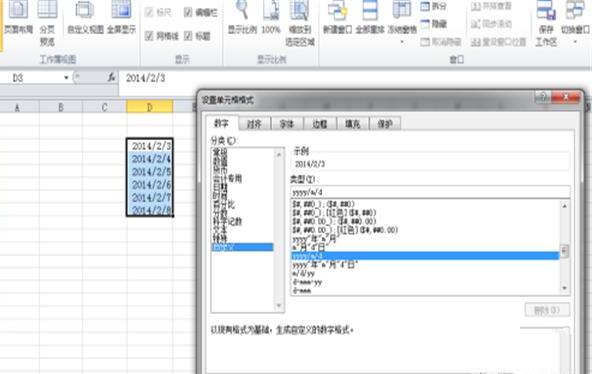
Task: Click the Type input field yyyy/m/d
Action: coord(430,192)
